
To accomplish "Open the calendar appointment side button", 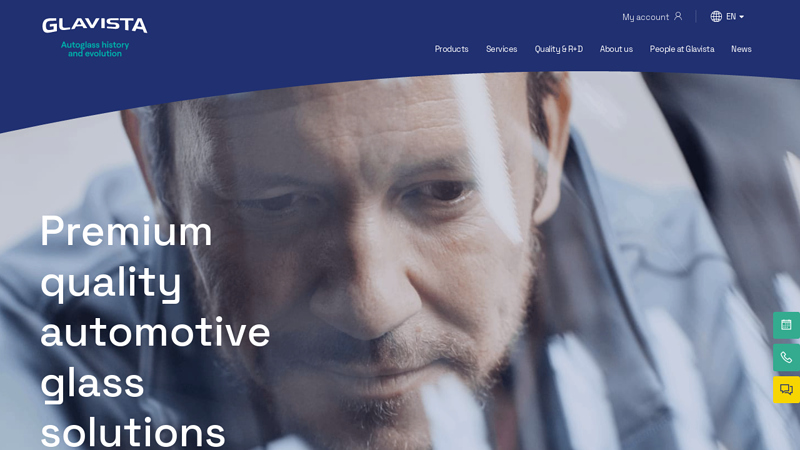I will 786,325.
